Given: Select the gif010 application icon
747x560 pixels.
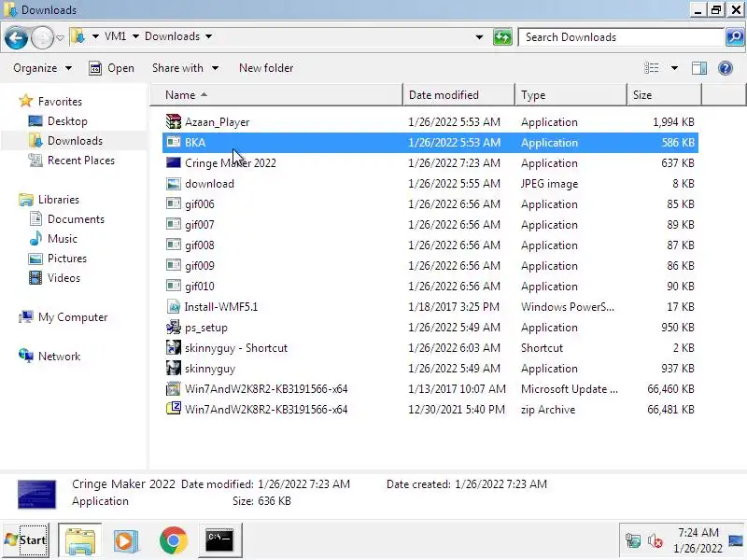Looking at the screenshot, I should point(174,286).
